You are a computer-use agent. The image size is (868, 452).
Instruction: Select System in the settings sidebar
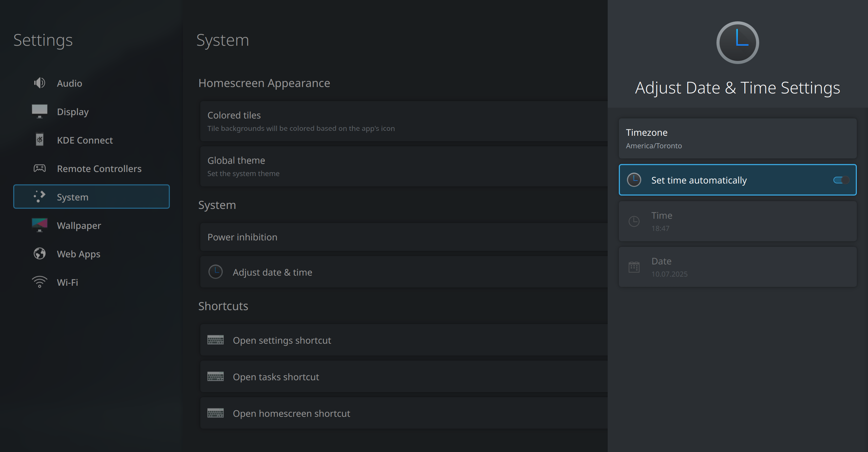pyautogui.click(x=92, y=197)
